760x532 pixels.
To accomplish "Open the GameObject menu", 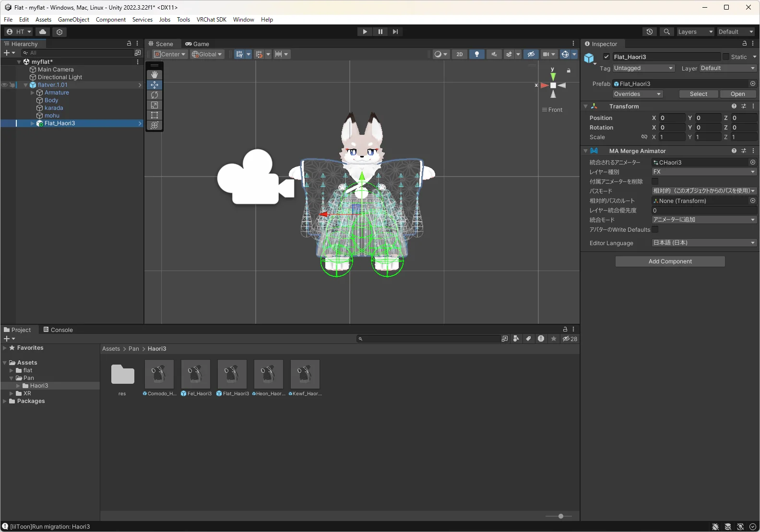I will click(73, 20).
